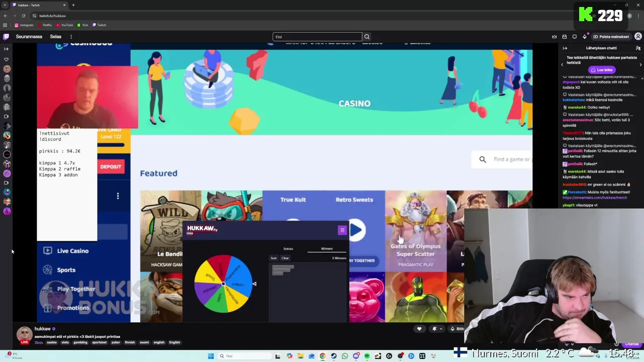The image size is (644, 362).
Task: Go to next chat banner with right chevron
Action: click(x=640, y=65)
